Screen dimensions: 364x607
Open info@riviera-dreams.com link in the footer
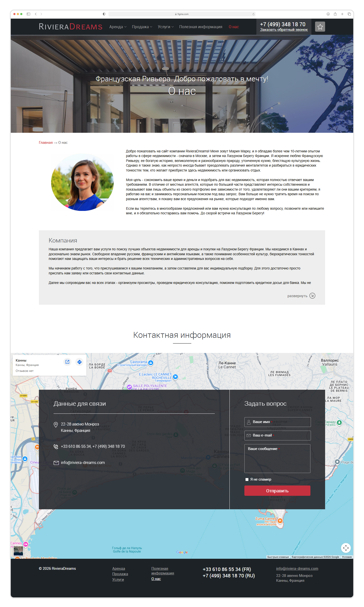[297, 569]
